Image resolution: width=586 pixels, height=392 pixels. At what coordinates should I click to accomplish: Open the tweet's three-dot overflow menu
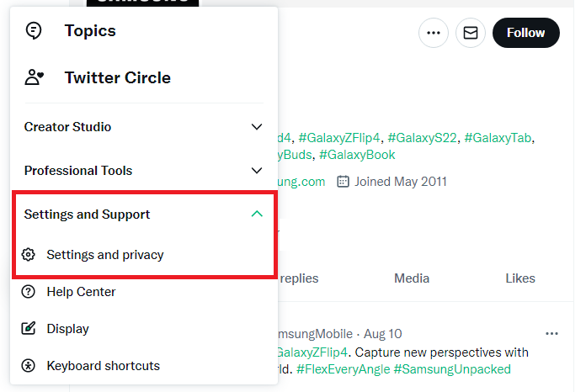[x=551, y=333]
